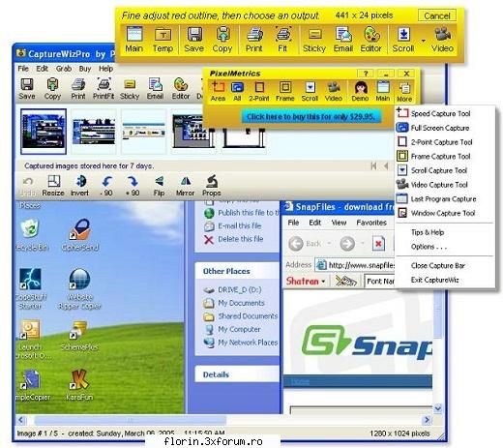The image size is (503, 448).
Task: Click the PixelMetrics help question button
Action: point(366,74)
